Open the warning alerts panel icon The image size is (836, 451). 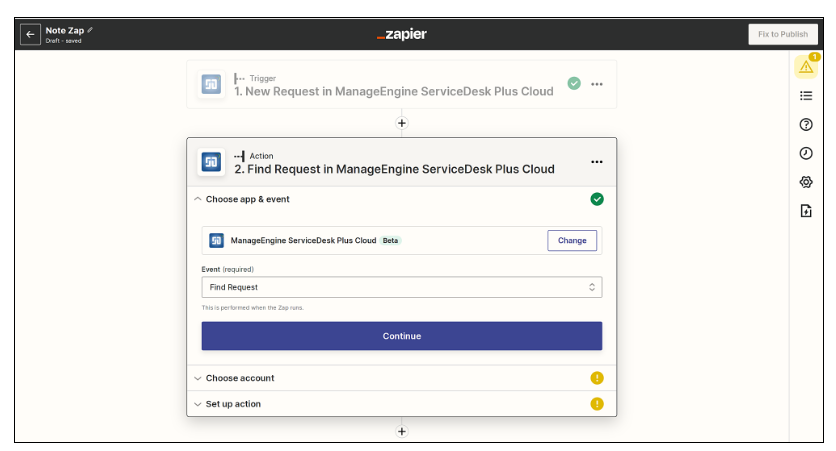[x=806, y=67]
